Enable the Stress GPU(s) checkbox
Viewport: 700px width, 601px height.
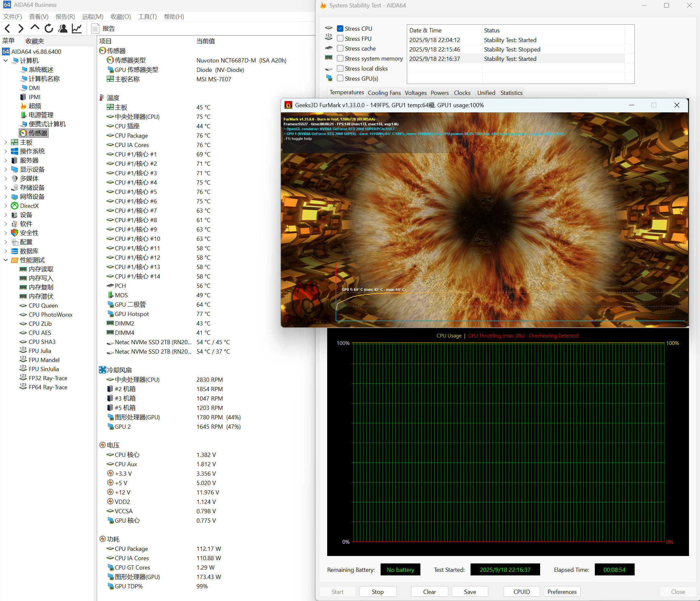[x=340, y=78]
